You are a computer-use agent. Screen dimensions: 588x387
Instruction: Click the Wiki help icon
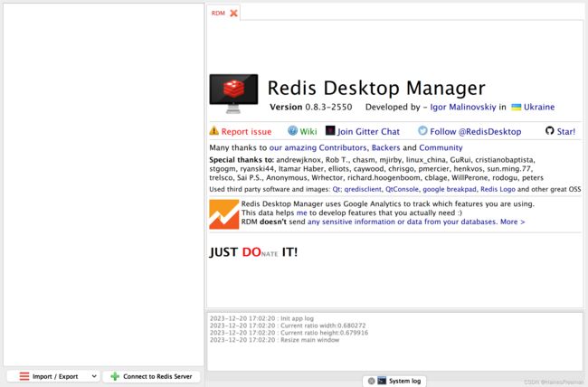point(292,130)
